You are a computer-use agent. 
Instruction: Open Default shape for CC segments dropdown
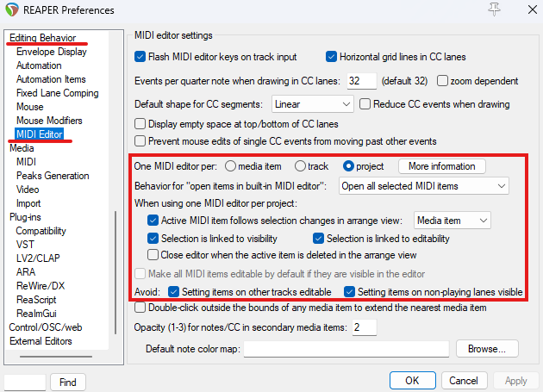312,104
